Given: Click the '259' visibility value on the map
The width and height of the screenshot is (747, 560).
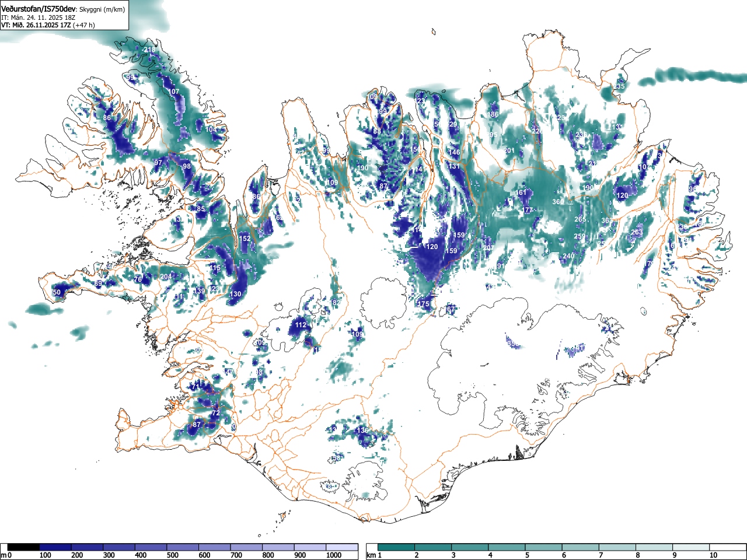Looking at the screenshot, I should 580,236.
